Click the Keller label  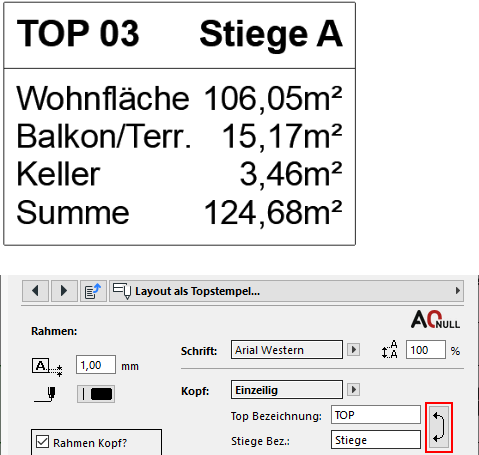[x=58, y=174]
